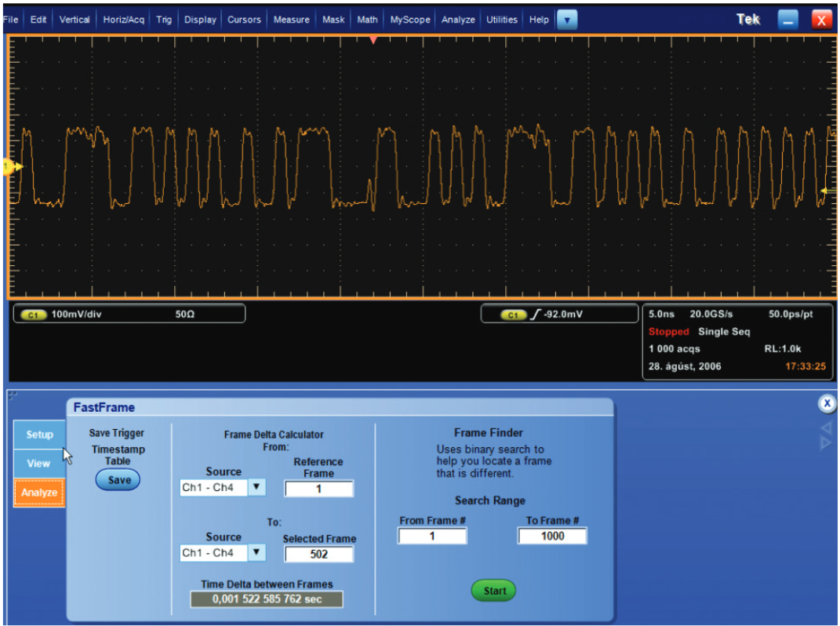
Task: Open the Measure menu
Action: coord(291,20)
